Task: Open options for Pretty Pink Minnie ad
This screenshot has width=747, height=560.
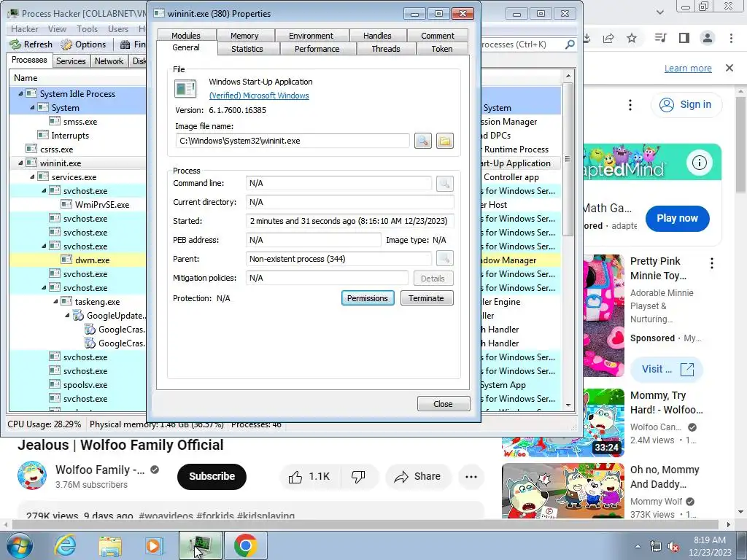Action: pyautogui.click(x=712, y=263)
